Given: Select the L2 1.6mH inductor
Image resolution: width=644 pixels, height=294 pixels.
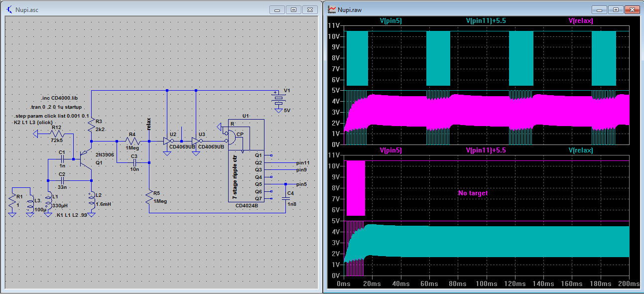Looking at the screenshot, I should coord(92,200).
